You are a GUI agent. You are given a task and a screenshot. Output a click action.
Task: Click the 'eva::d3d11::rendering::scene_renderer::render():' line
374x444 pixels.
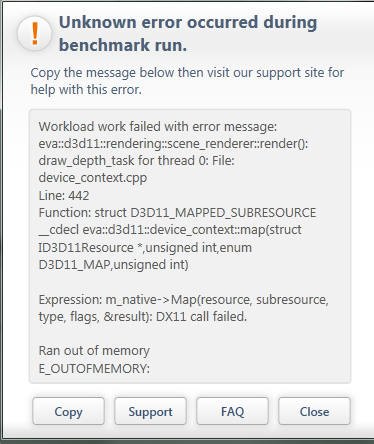173,144
